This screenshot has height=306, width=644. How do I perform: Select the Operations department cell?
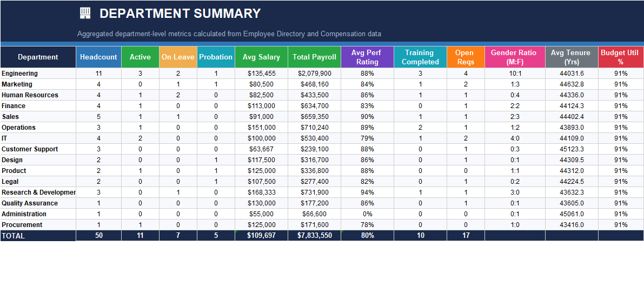(x=38, y=128)
